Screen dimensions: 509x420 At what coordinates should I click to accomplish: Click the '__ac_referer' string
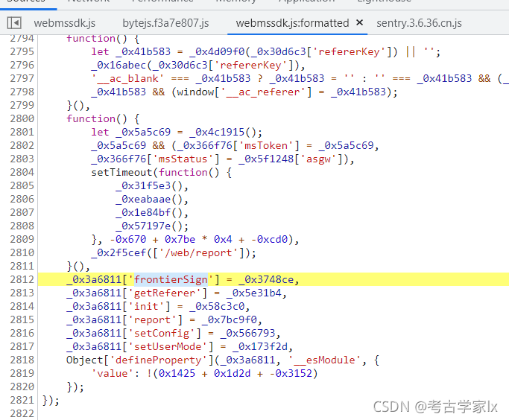[x=263, y=92]
